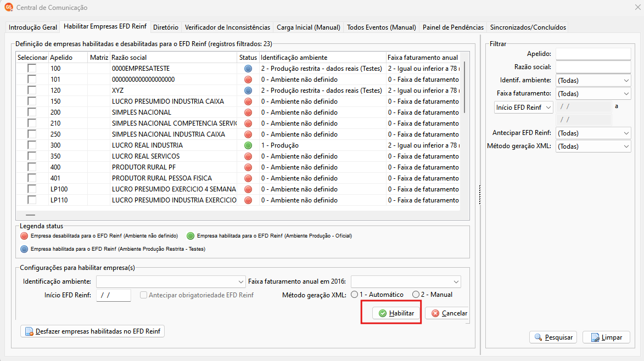Open the Método geração XML filter dropdown
Viewport: 644px width, 361px height.
pos(593,146)
